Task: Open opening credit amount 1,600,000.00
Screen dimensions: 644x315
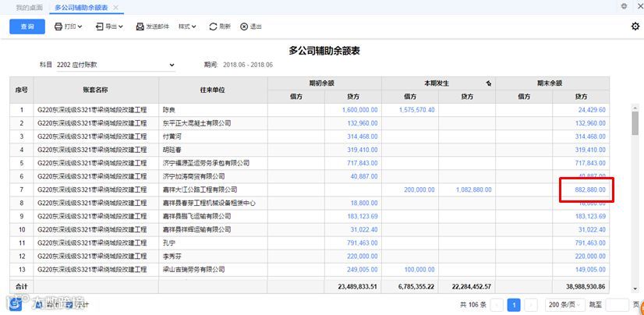Action: click(x=359, y=110)
